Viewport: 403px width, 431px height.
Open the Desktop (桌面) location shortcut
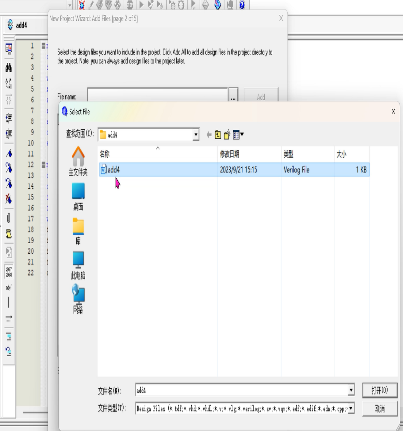click(x=78, y=197)
